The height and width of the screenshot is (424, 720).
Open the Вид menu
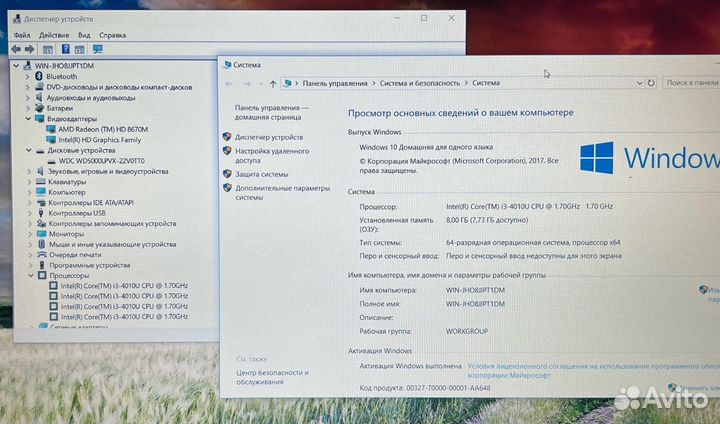point(84,35)
